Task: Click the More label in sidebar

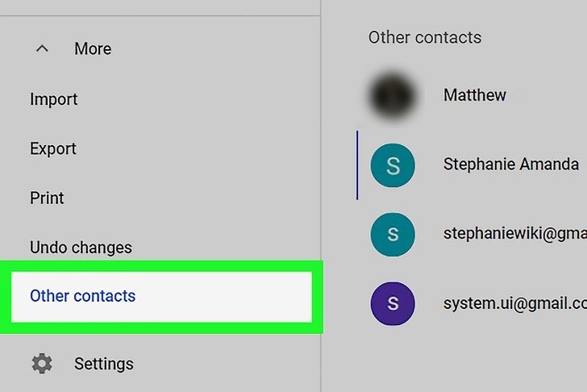Action: point(93,49)
